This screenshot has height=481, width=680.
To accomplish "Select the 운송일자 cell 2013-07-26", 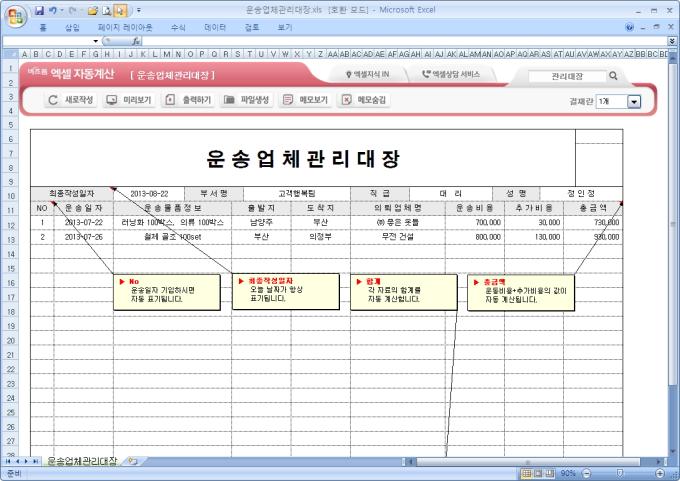I will point(84,237).
